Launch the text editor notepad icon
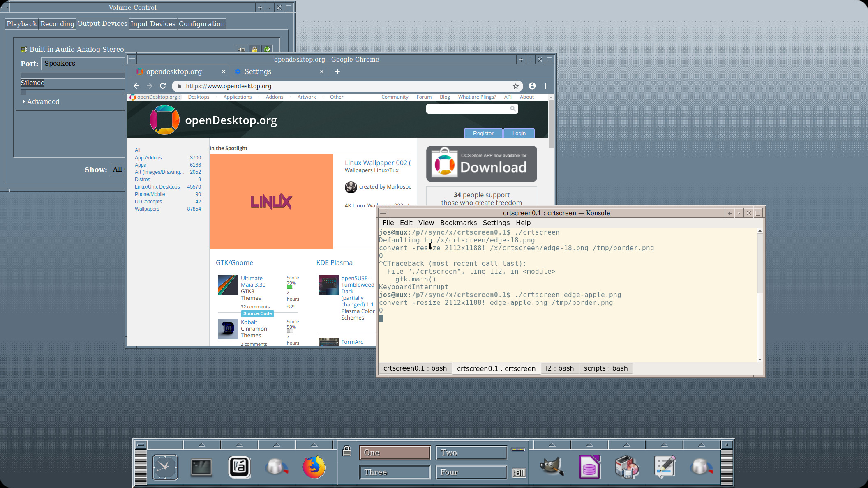Screen dimensions: 868x488 665,467
